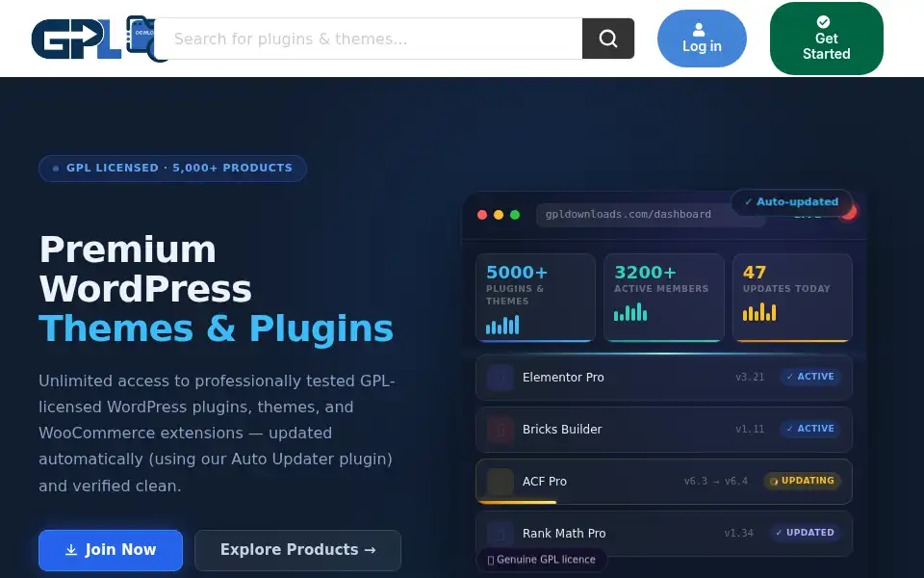Click version v1.11 of Bricks Builder
924x578 pixels.
tap(750, 430)
